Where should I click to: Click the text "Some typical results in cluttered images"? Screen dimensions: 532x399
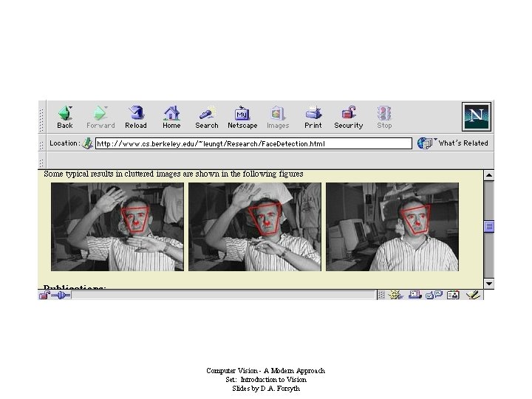(112, 174)
